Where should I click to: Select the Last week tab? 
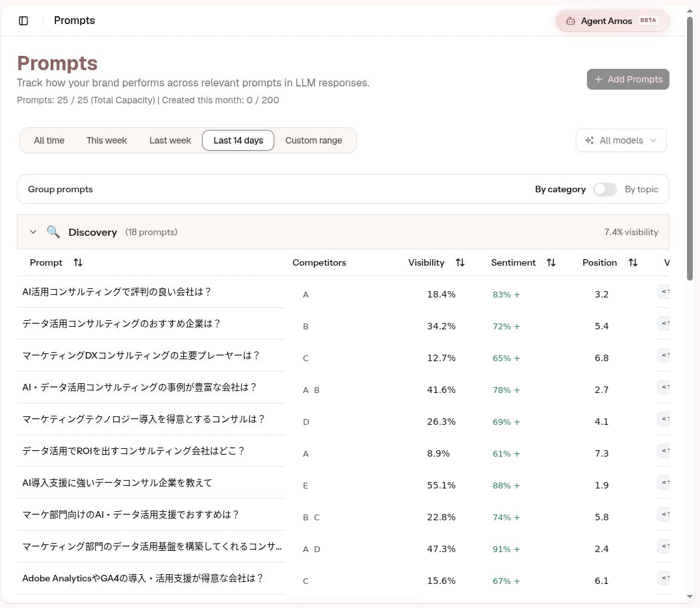170,140
